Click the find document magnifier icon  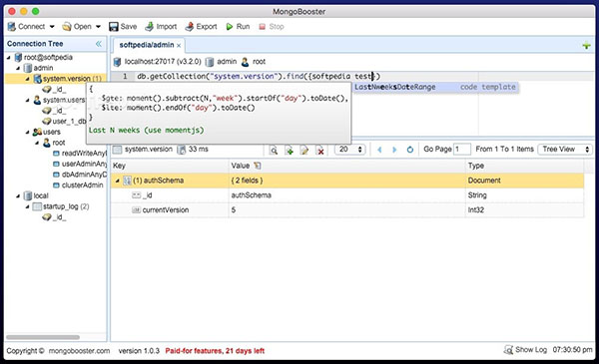pos(274,150)
